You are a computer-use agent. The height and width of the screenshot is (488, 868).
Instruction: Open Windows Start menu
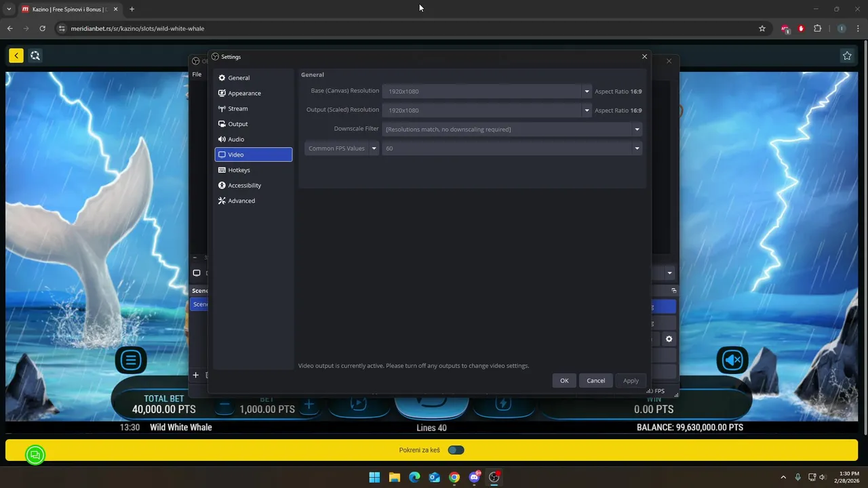(x=374, y=477)
